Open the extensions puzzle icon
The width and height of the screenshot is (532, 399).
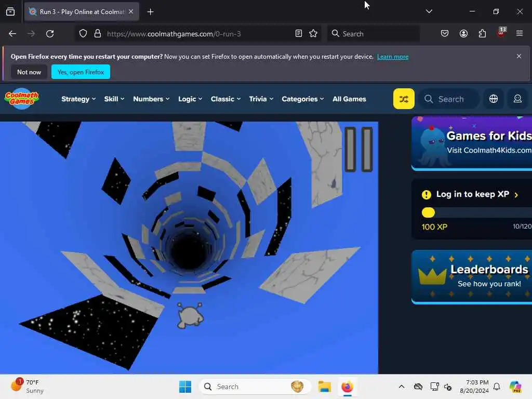pyautogui.click(x=482, y=34)
